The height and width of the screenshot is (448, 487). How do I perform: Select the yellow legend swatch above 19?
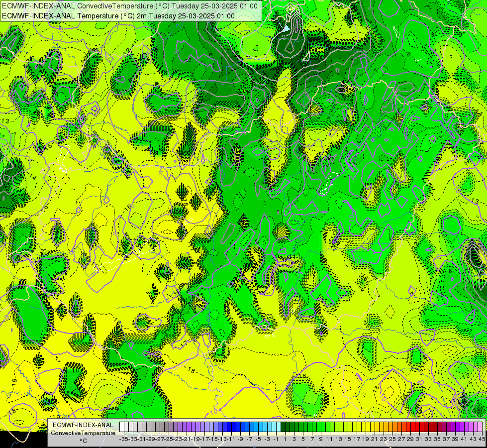363,427
